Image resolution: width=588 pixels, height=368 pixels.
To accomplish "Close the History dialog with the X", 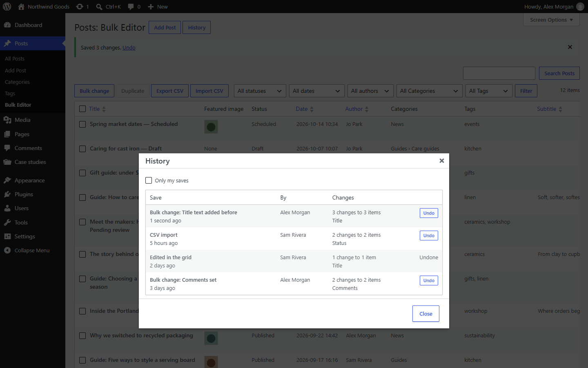I will point(441,161).
